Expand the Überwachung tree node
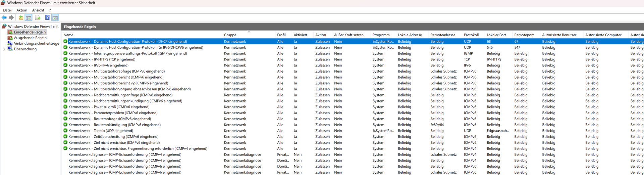This screenshot has height=175, width=644. (4, 49)
